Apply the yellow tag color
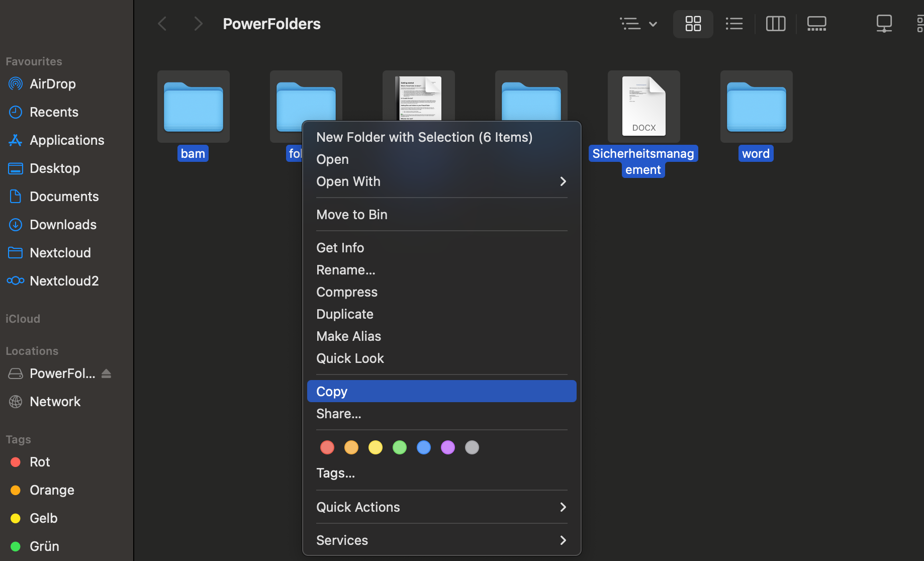 coord(376,447)
